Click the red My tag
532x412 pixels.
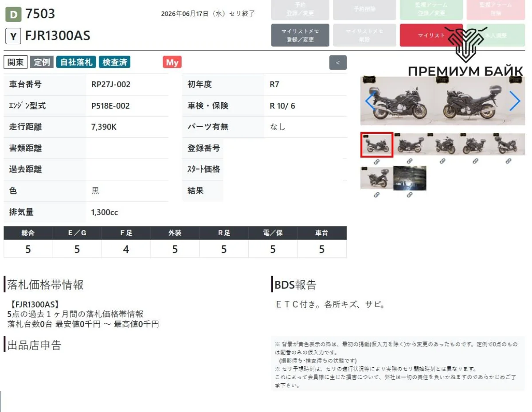coord(172,62)
